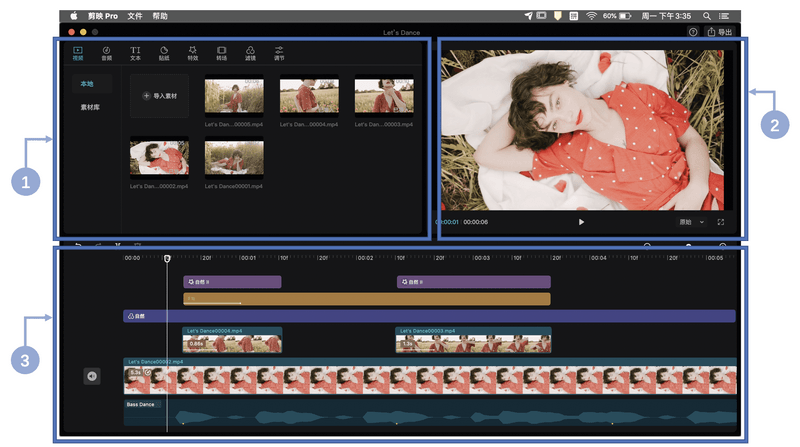Click the 导出 export button

[720, 32]
